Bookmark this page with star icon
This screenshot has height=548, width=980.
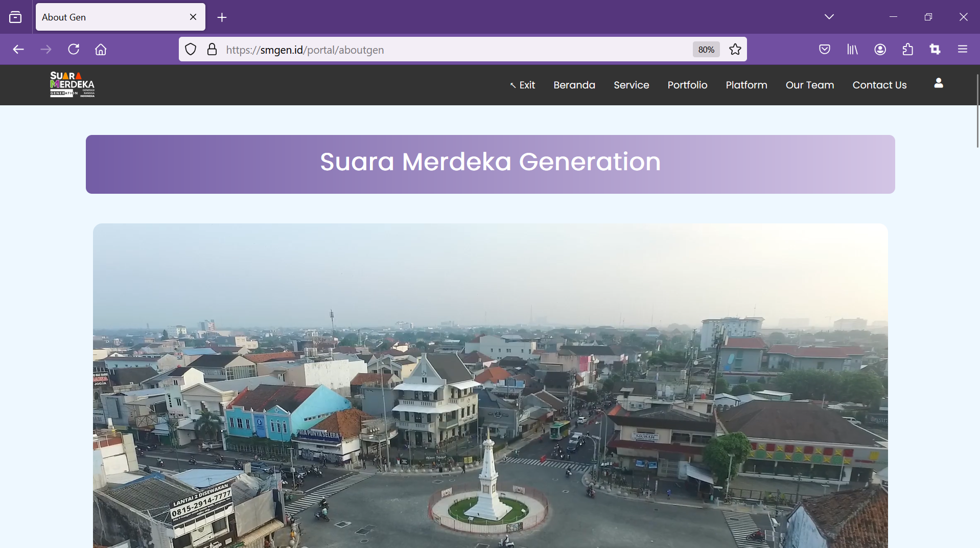(x=735, y=50)
